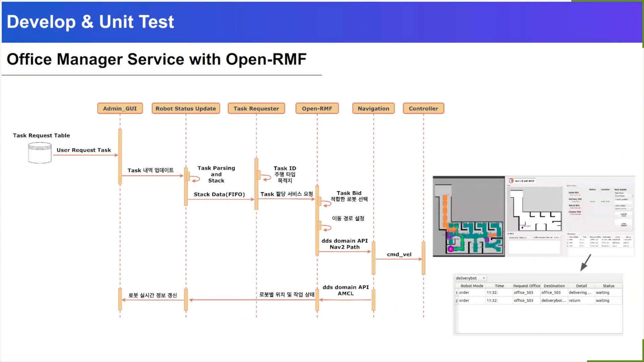
Task: Click the blue deliverybot marker on white map
Action: click(522, 228)
